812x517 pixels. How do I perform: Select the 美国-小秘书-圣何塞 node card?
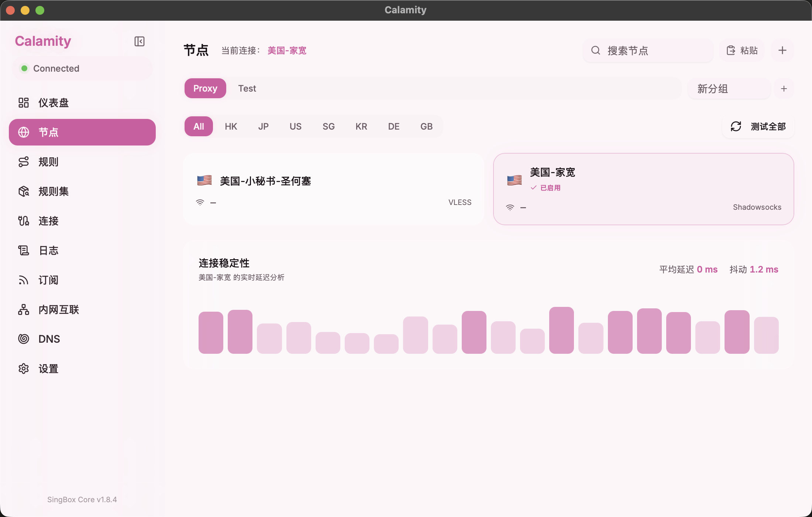point(333,189)
